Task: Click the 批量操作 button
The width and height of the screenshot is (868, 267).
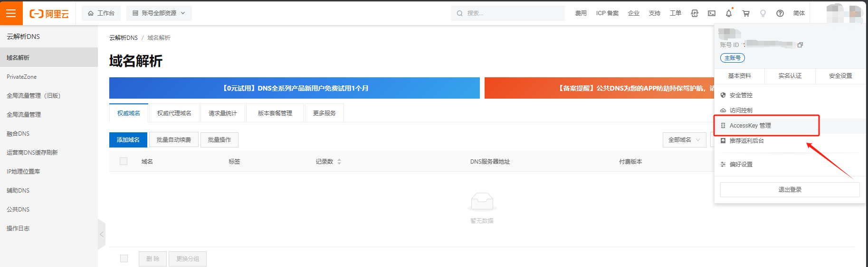Action: tap(219, 140)
